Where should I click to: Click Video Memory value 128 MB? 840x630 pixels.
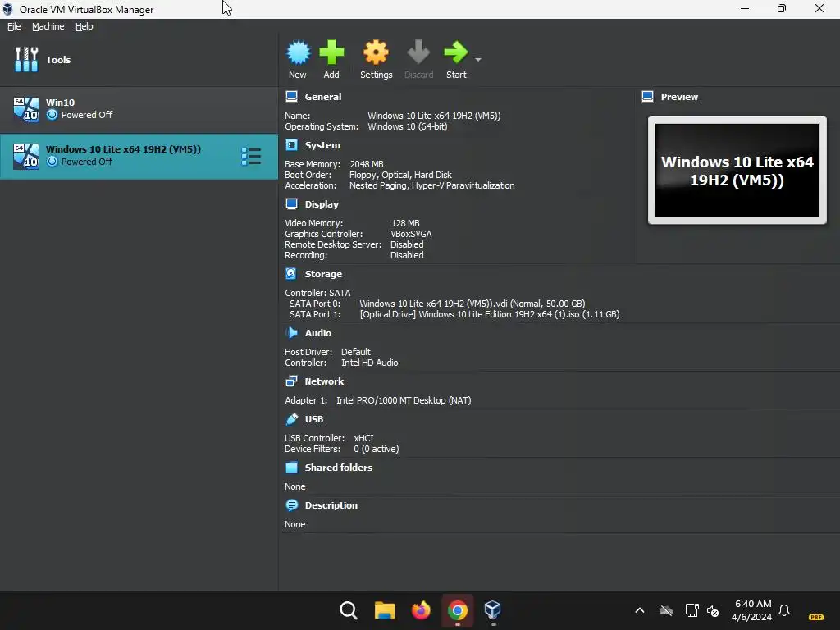(405, 223)
